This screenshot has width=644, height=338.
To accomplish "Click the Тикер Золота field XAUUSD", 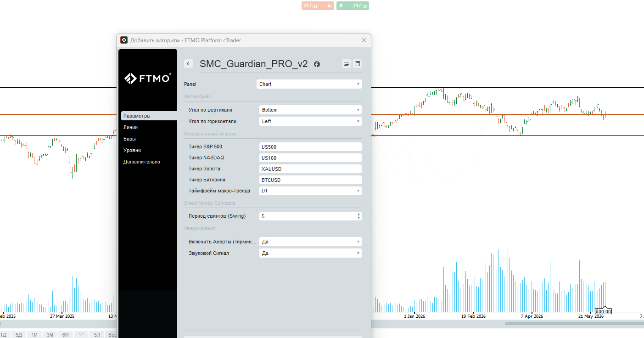I will [x=310, y=169].
